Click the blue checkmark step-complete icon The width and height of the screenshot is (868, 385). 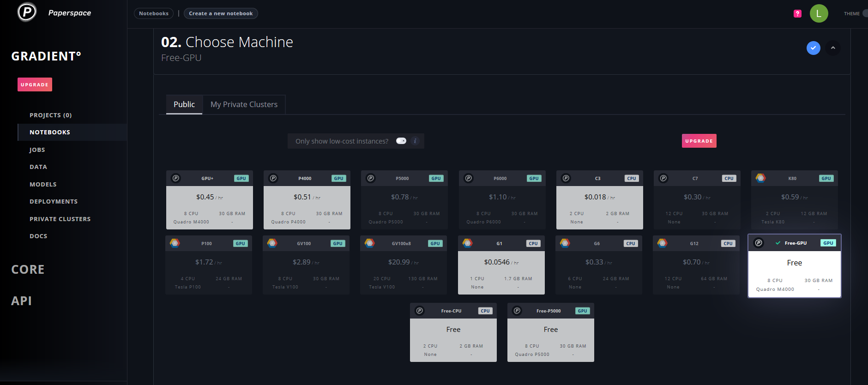click(813, 48)
